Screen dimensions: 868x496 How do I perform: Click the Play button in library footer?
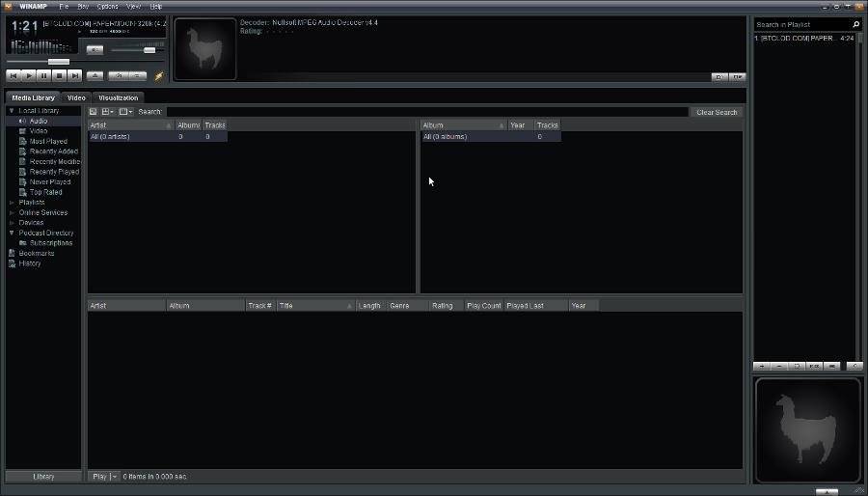tap(99, 477)
